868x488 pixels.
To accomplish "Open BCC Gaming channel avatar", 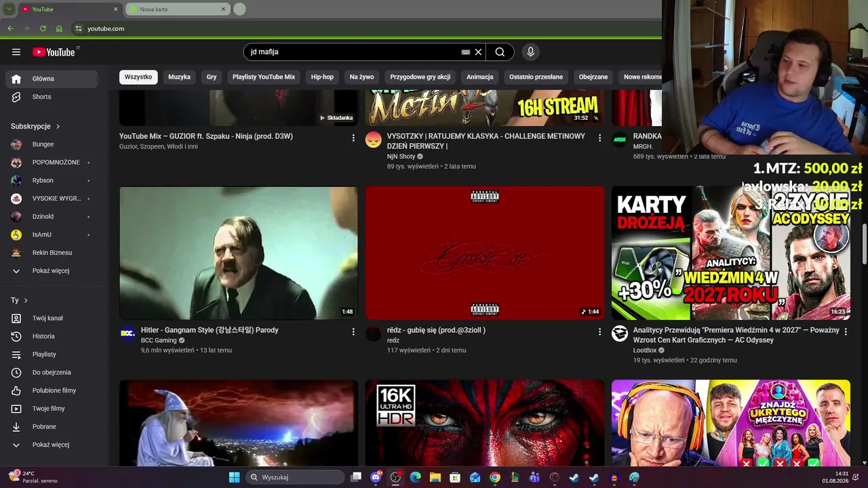I will point(127,333).
